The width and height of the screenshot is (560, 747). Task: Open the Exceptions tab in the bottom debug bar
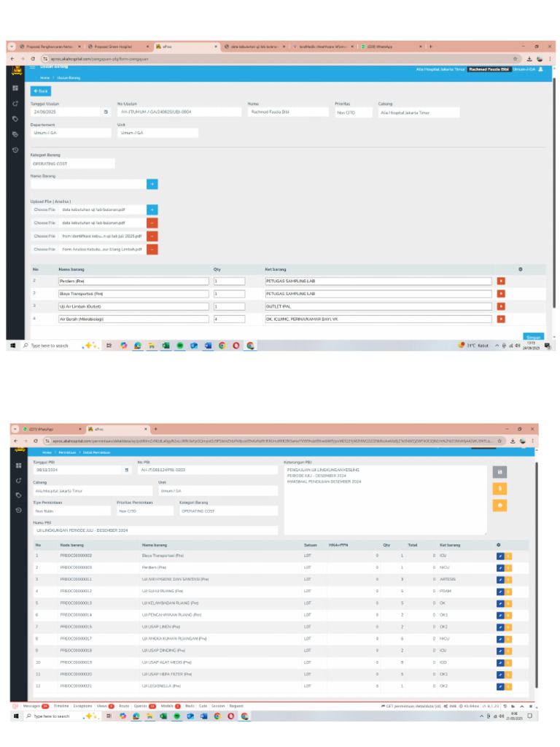pyautogui.click(x=82, y=706)
